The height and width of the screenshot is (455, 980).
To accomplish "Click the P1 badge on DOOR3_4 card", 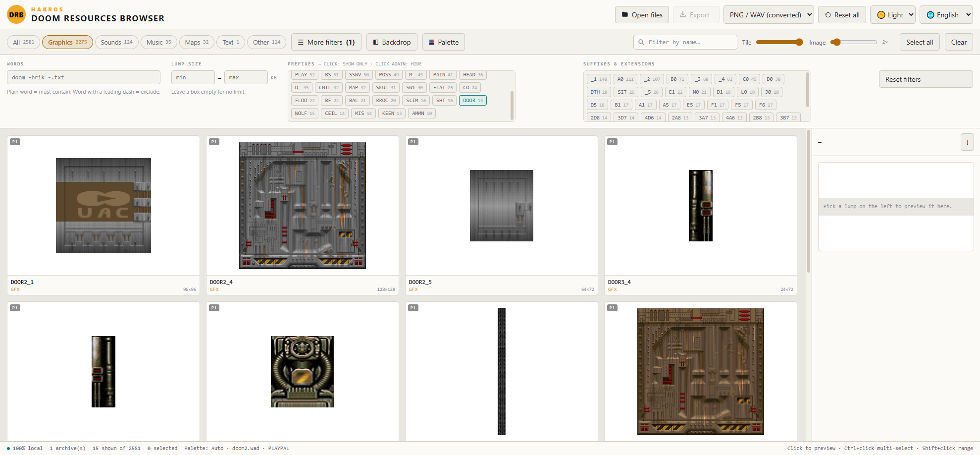I will click(x=613, y=142).
